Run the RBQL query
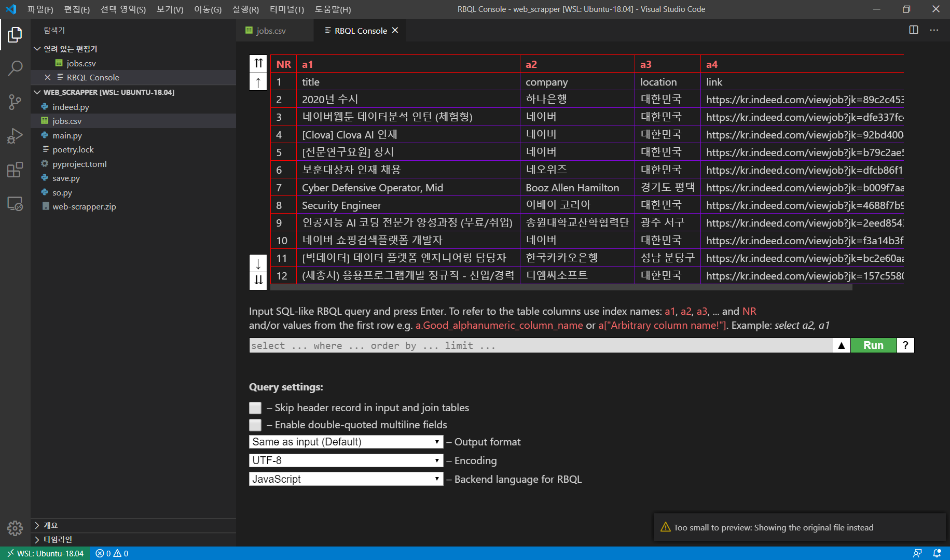 tap(873, 345)
